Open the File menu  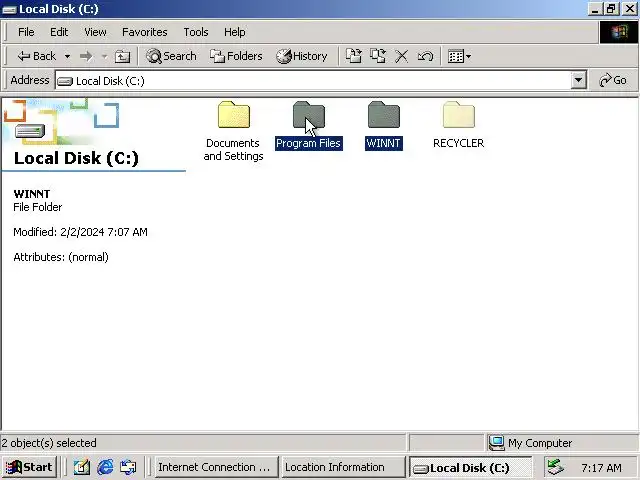pyautogui.click(x=26, y=32)
